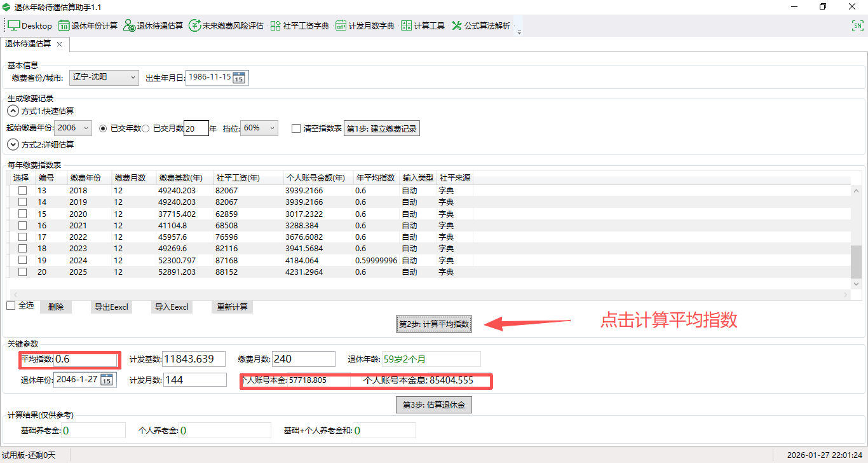Enable the 清空指数表 checkbox
This screenshot has height=463, width=868.
click(x=296, y=128)
